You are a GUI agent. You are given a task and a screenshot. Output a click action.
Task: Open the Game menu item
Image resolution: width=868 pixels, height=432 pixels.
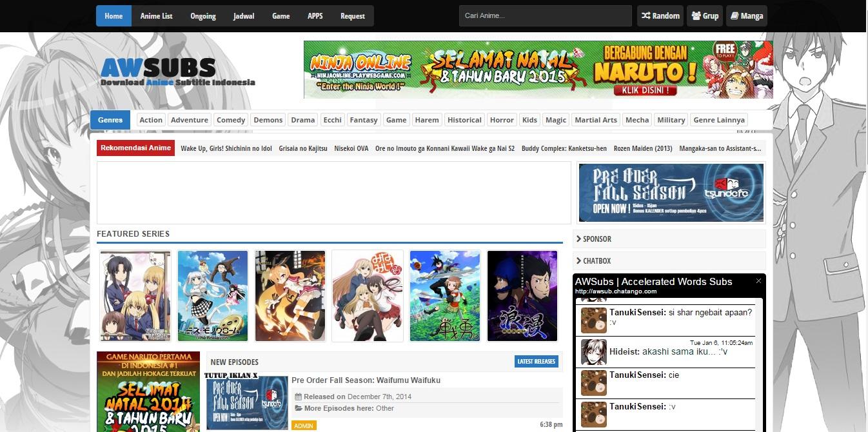point(281,16)
